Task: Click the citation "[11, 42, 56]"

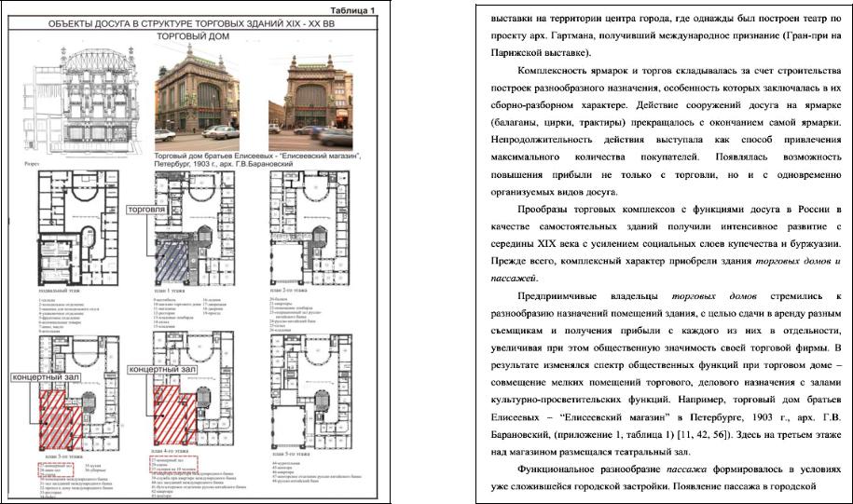Action: (702, 435)
